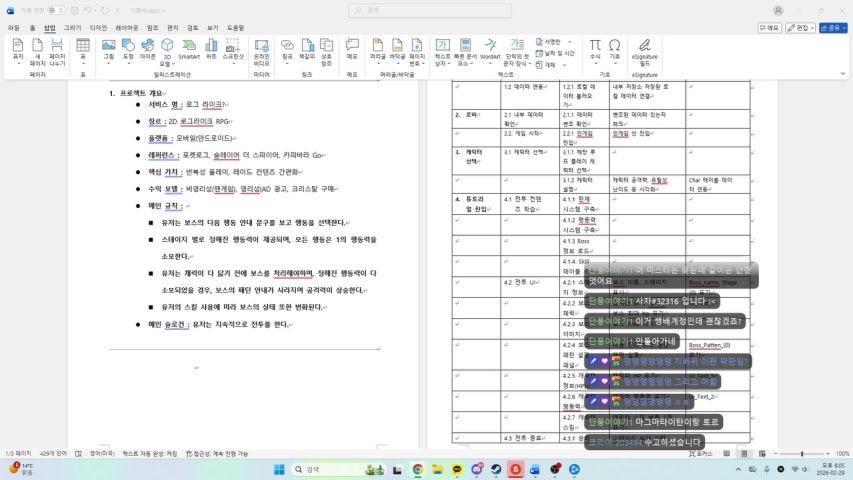The image size is (853, 480).
Task: Open the 기호 symbol inserter
Action: click(x=615, y=49)
